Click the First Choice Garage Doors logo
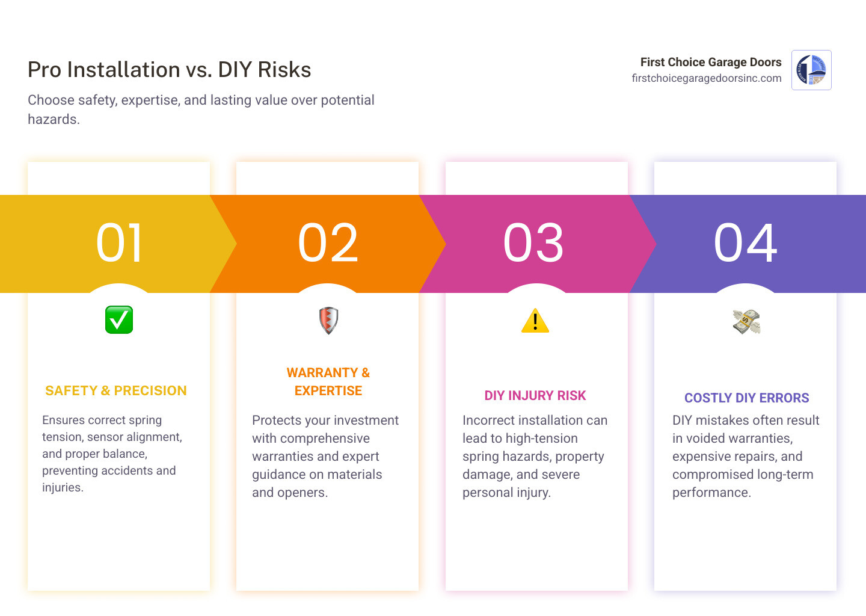This screenshot has width=866, height=616. 811,70
